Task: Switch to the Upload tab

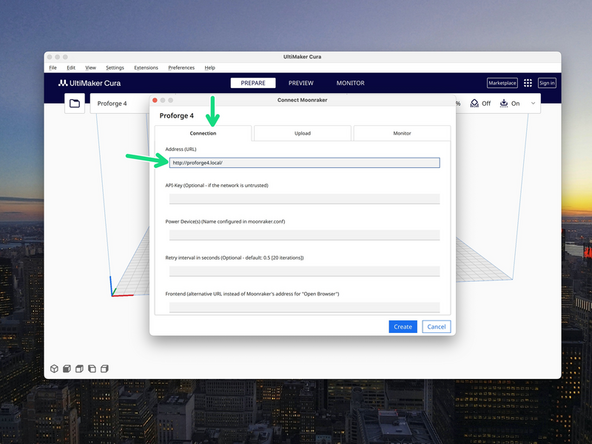Action: click(302, 133)
